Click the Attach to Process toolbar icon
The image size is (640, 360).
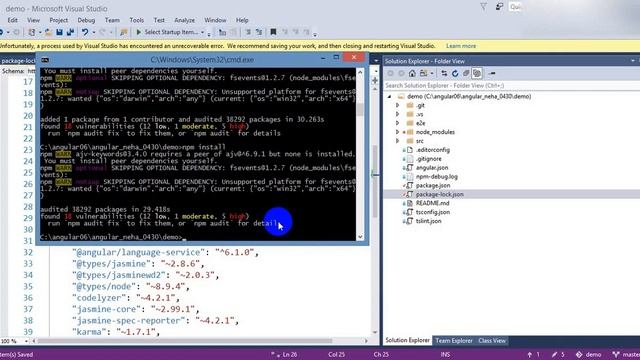222,32
